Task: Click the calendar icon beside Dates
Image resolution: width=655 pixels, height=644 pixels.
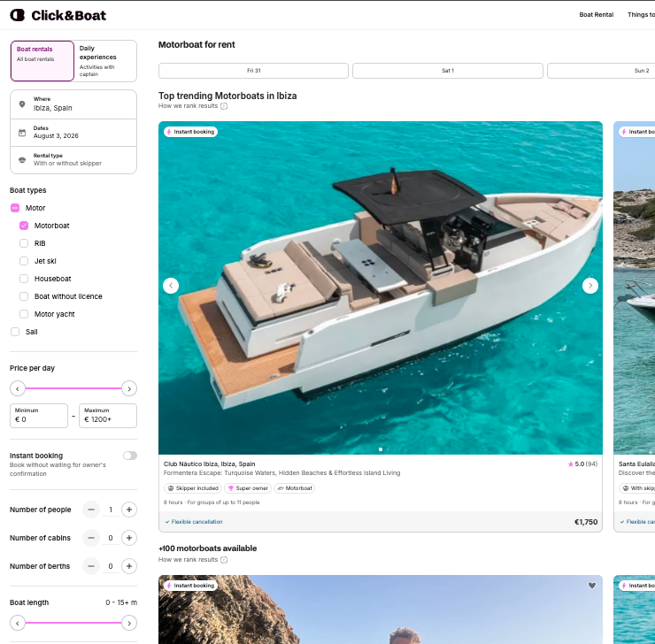Action: (x=22, y=133)
